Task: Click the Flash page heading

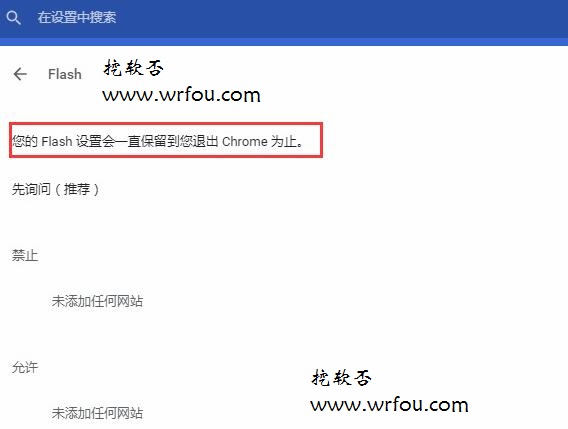Action: coord(65,74)
